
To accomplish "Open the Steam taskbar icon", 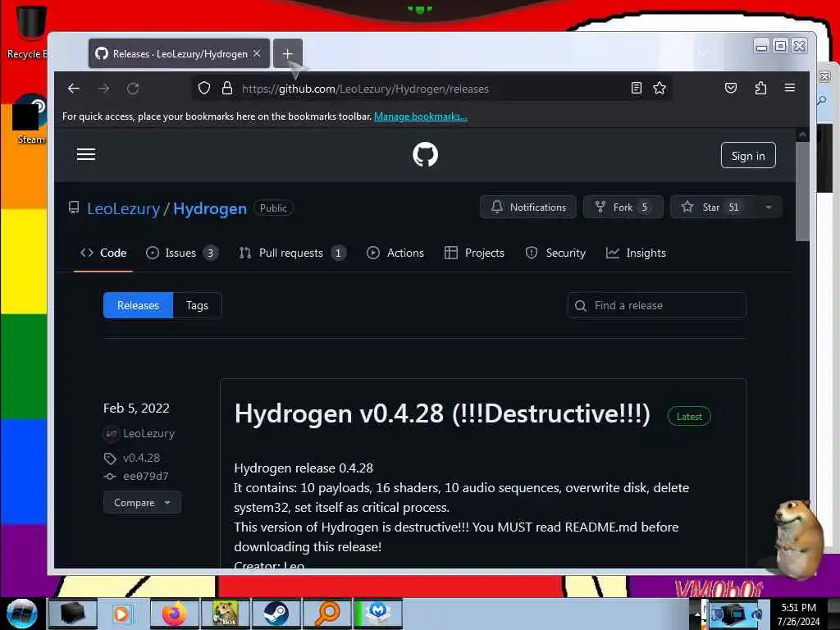I will tap(276, 614).
